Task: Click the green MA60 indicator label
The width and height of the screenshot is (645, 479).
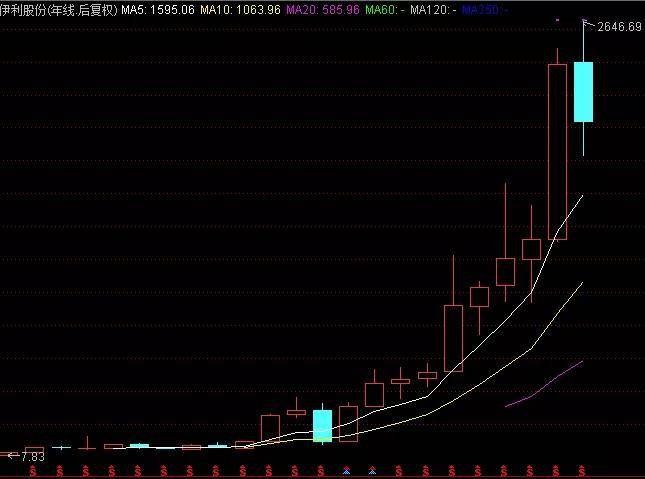Action: pos(385,10)
